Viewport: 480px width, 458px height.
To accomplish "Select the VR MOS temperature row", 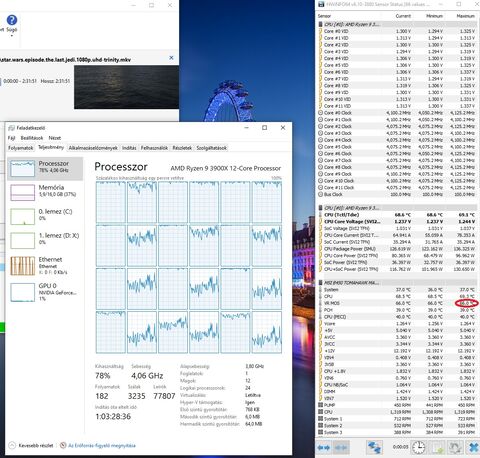I will pyautogui.click(x=396, y=303).
